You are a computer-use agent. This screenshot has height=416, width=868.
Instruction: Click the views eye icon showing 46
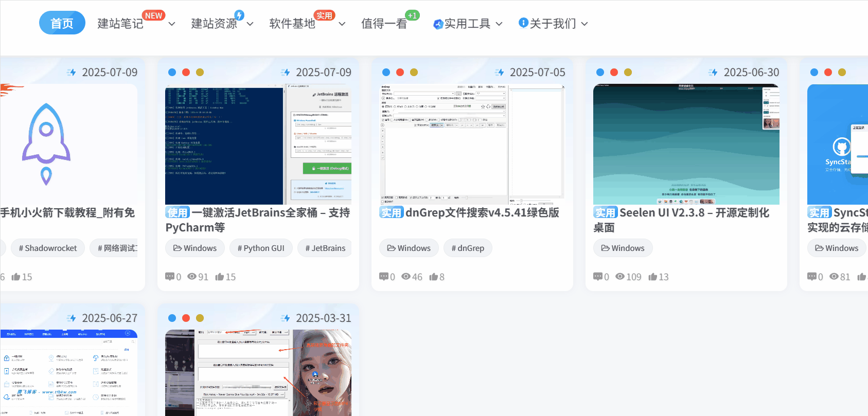tap(406, 277)
